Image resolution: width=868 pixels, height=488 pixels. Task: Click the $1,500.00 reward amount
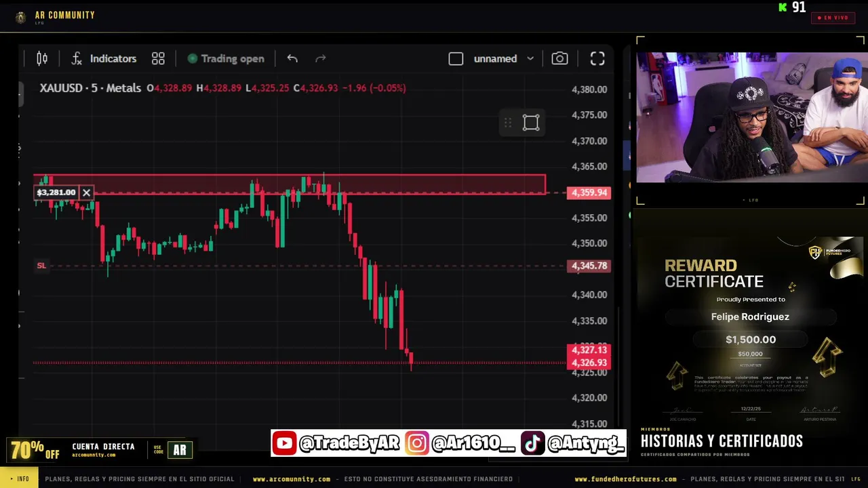(x=751, y=340)
